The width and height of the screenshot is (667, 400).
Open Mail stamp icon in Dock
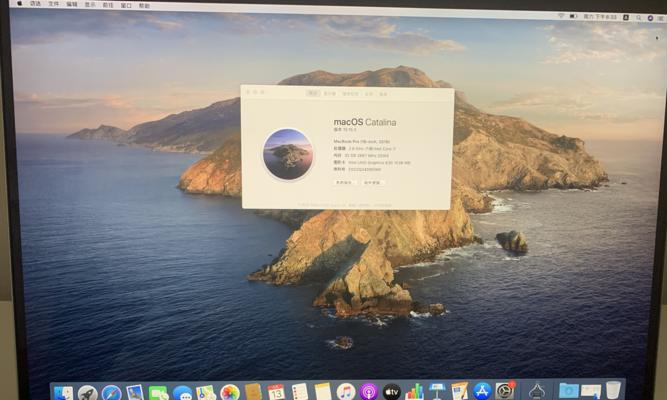coord(135,393)
